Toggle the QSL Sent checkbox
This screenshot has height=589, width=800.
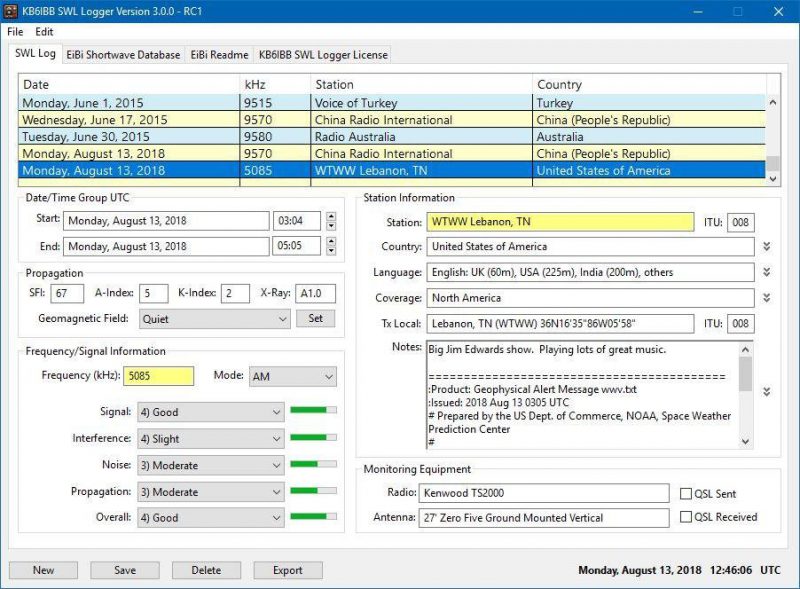tap(686, 494)
